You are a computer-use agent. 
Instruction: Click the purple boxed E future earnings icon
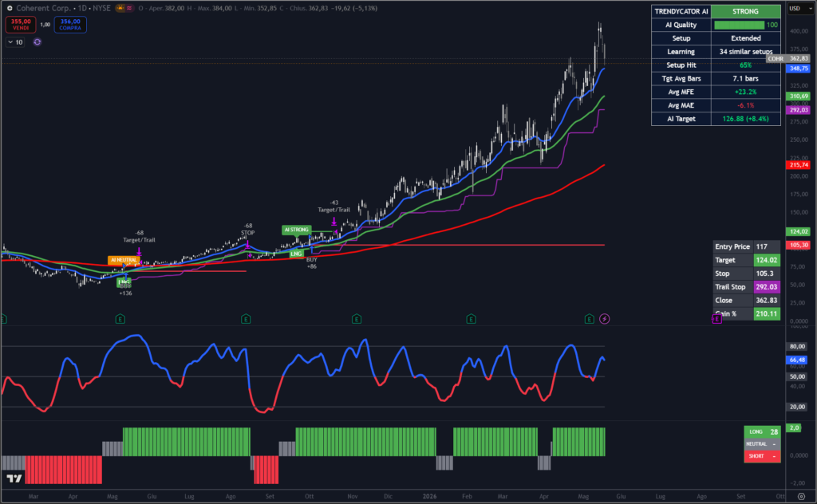(717, 319)
